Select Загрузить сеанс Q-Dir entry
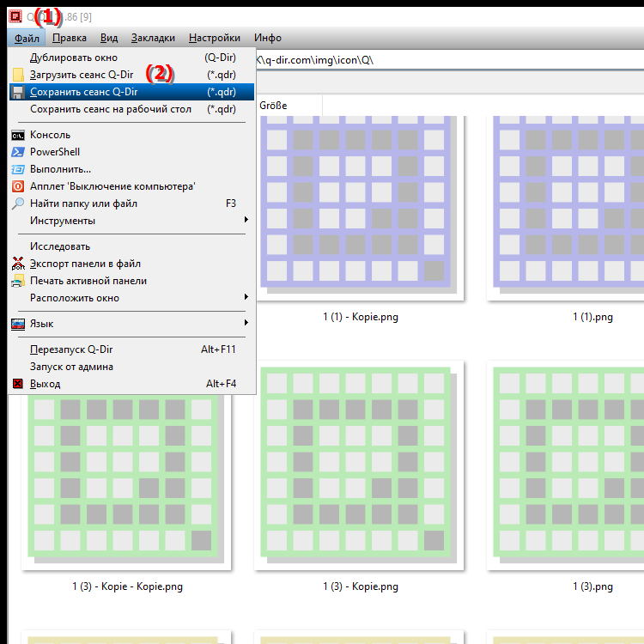 pyautogui.click(x=132, y=75)
